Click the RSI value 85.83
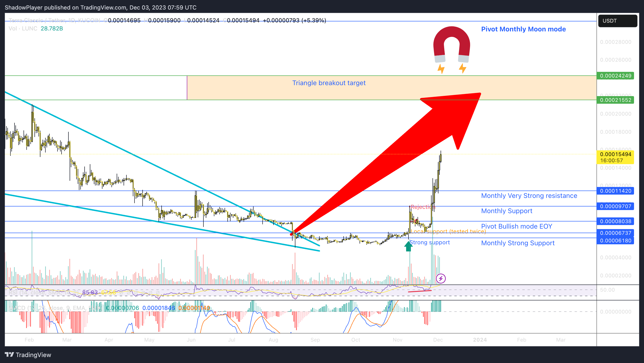The width and height of the screenshot is (644, 363). (x=90, y=292)
